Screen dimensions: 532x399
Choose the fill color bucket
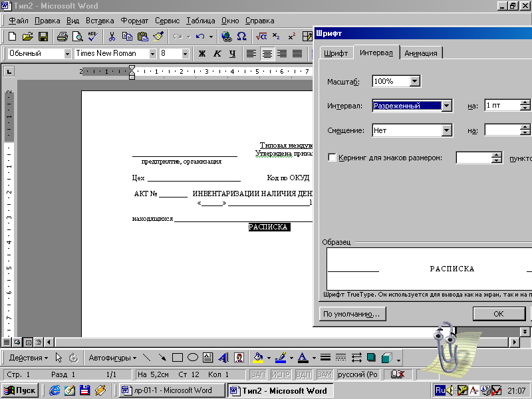point(258,358)
